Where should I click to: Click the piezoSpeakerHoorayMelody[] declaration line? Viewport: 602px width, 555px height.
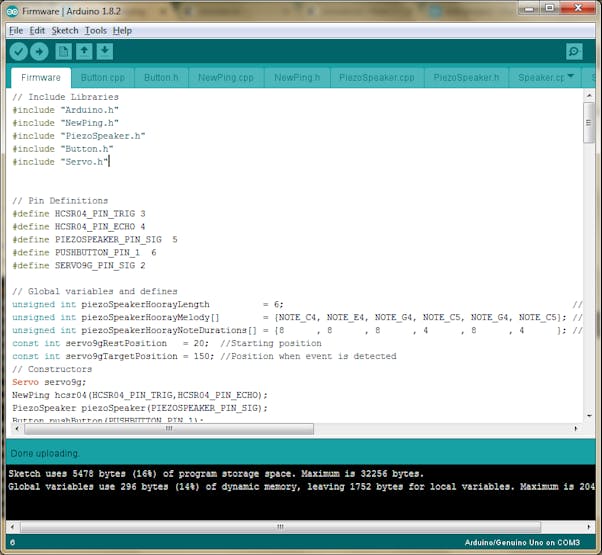[289, 317]
